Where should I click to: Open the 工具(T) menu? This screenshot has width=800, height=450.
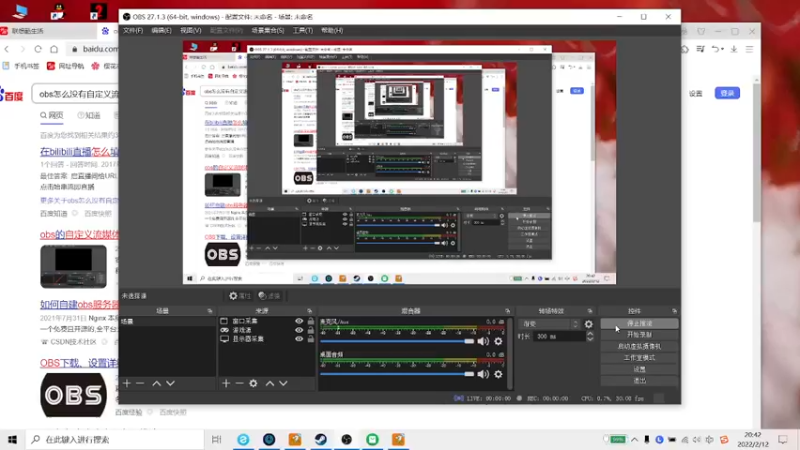pos(303,31)
